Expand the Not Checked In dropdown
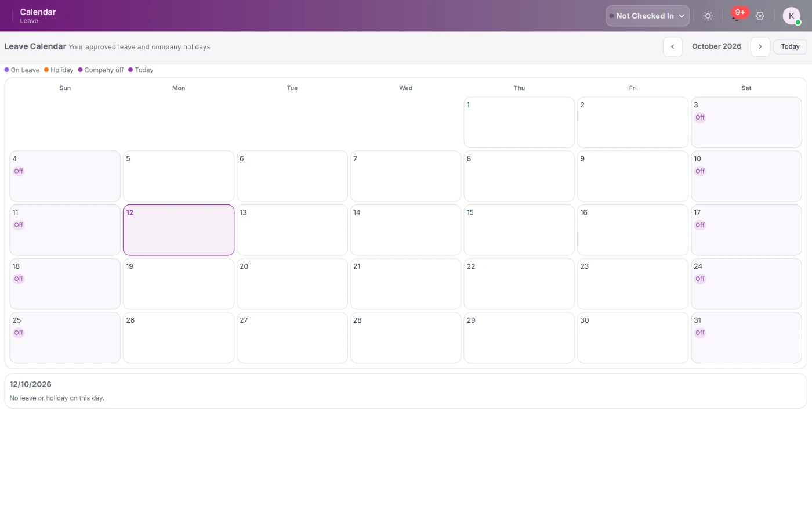 [x=648, y=16]
